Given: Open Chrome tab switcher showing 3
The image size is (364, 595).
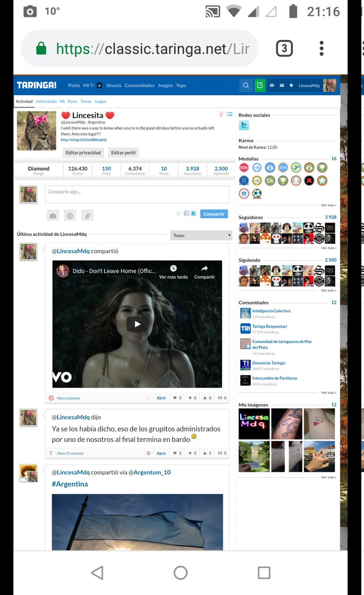Looking at the screenshot, I should [x=284, y=49].
